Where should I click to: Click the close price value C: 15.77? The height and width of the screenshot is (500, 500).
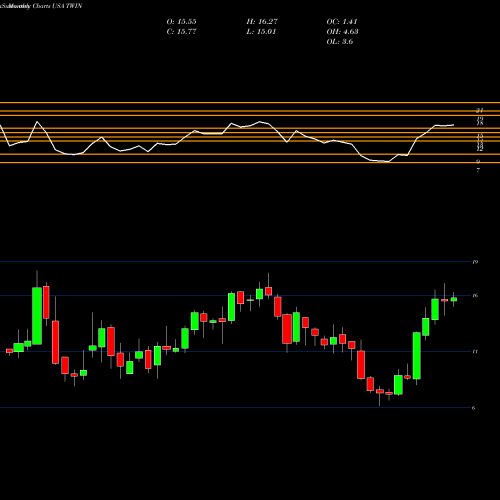(x=181, y=32)
